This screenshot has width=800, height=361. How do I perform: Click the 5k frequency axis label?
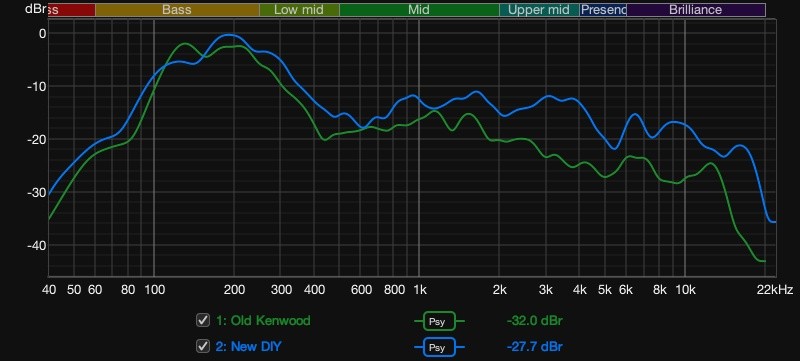click(x=605, y=290)
